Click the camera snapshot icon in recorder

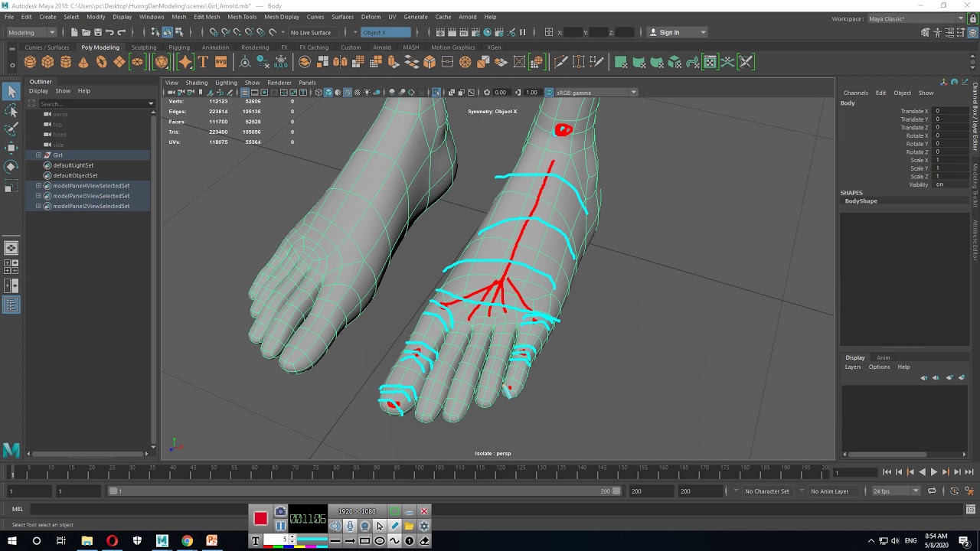pyautogui.click(x=280, y=512)
